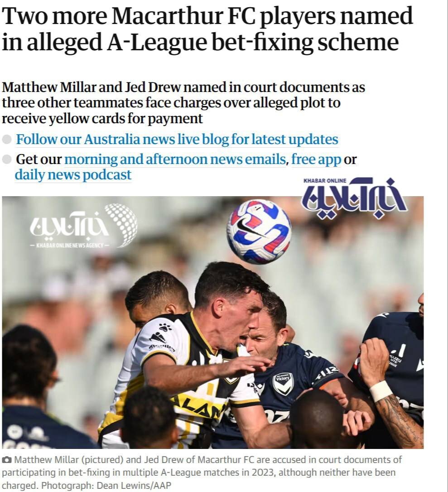Click the paw print logo on the white jersey shoulder
The image size is (448, 492).
click(165, 327)
